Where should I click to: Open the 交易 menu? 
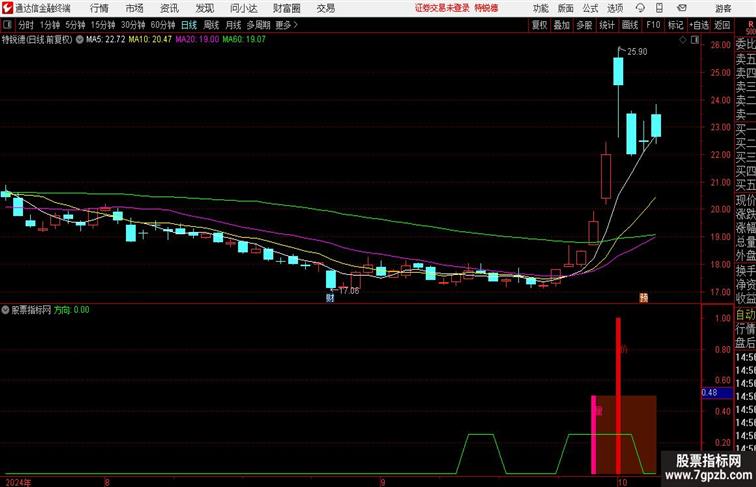click(325, 8)
